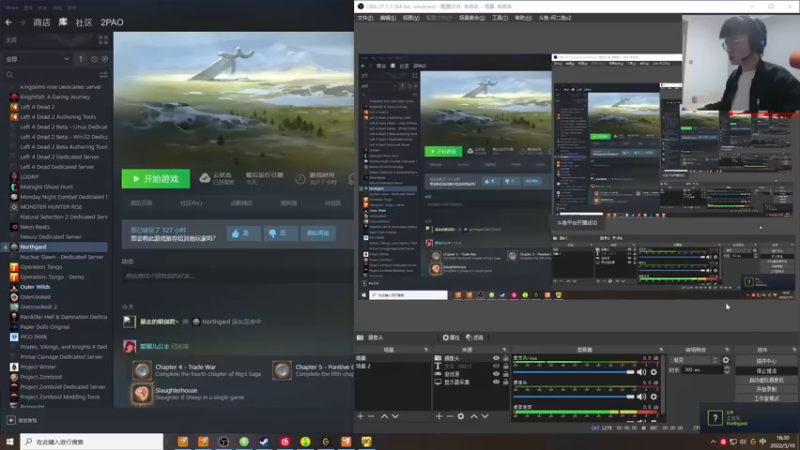Open the Slaughterhouse achievement icon
Viewport: 800px width, 450px height.
tap(142, 393)
